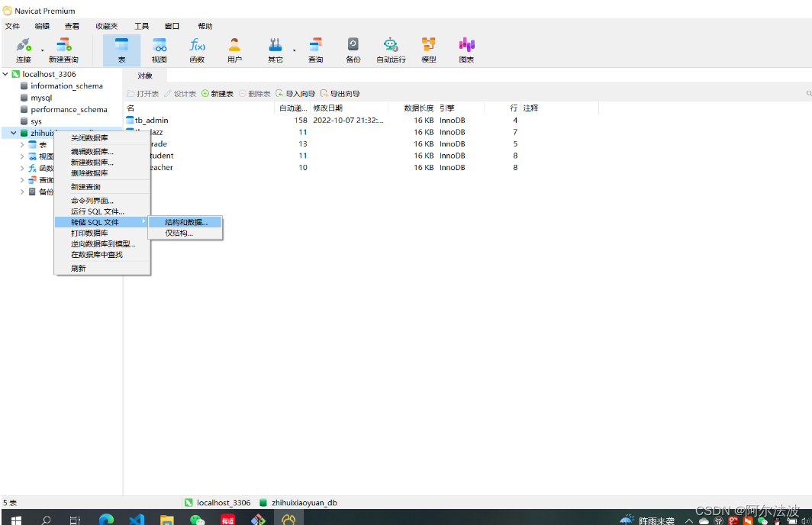Click the 连接 (Connection) toolbar icon

point(24,50)
